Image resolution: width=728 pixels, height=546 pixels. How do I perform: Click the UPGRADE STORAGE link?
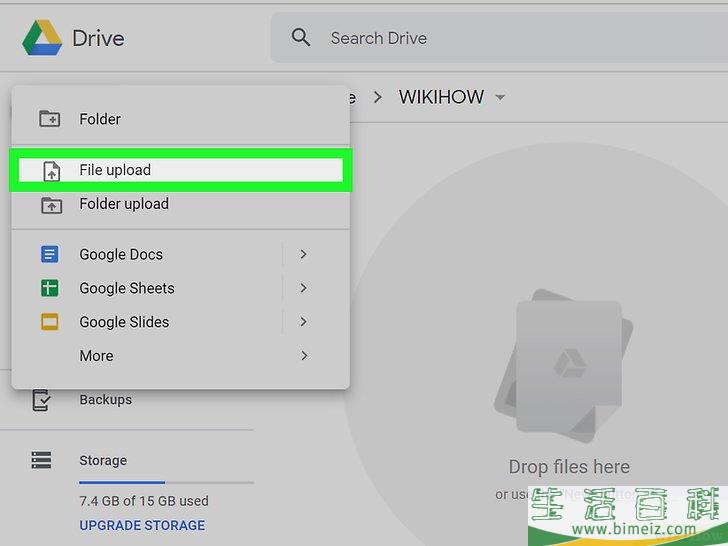click(x=142, y=525)
